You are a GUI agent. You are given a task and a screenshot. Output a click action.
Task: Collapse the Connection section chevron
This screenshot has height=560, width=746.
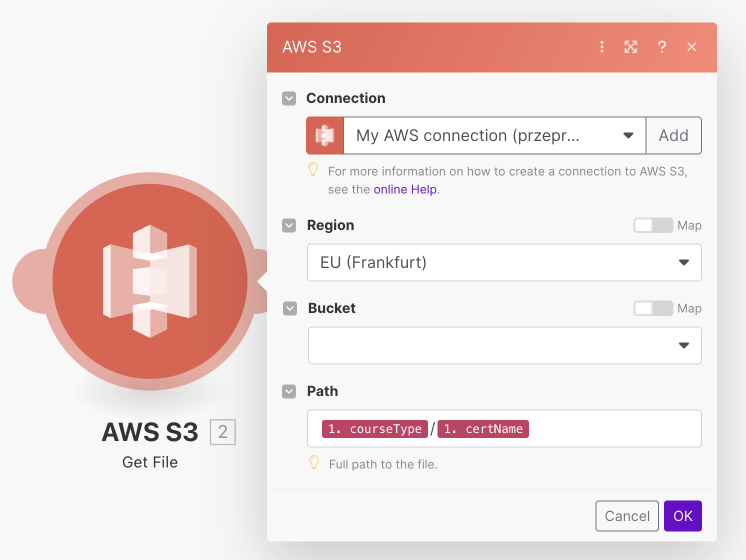(289, 98)
